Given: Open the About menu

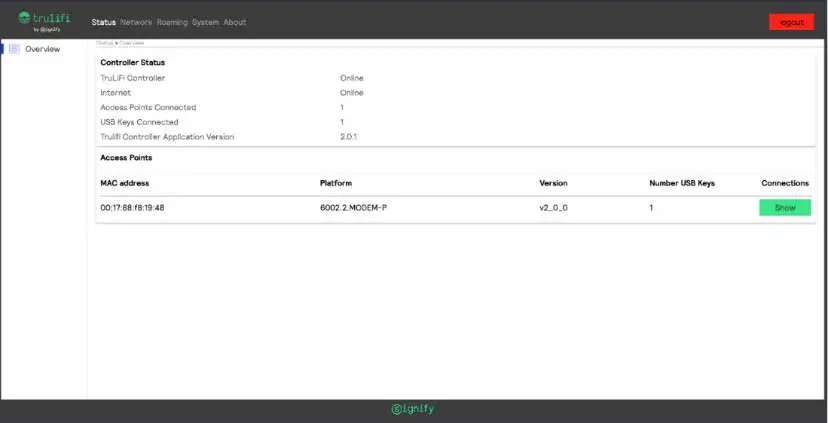Looking at the screenshot, I should pos(235,22).
